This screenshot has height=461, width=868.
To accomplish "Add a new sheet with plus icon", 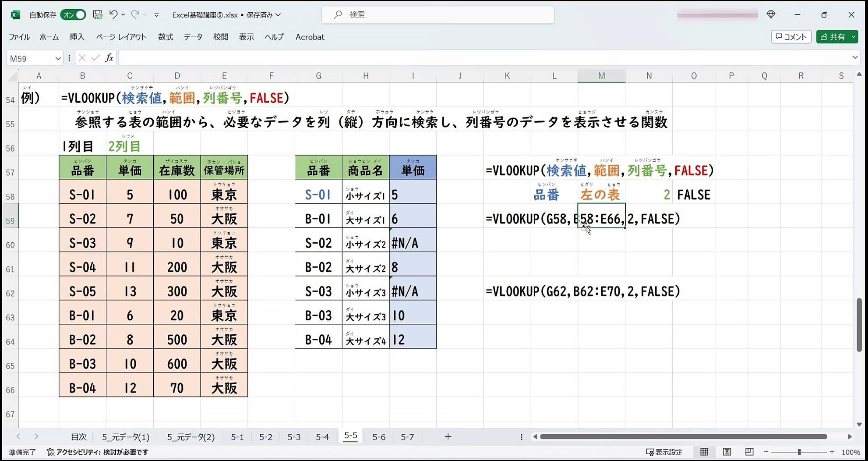I will pos(448,436).
